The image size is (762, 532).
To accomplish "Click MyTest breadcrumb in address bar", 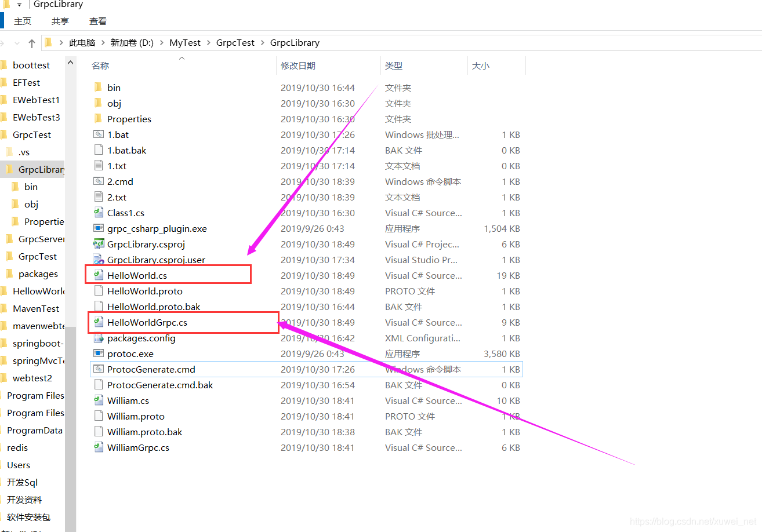I will (185, 43).
